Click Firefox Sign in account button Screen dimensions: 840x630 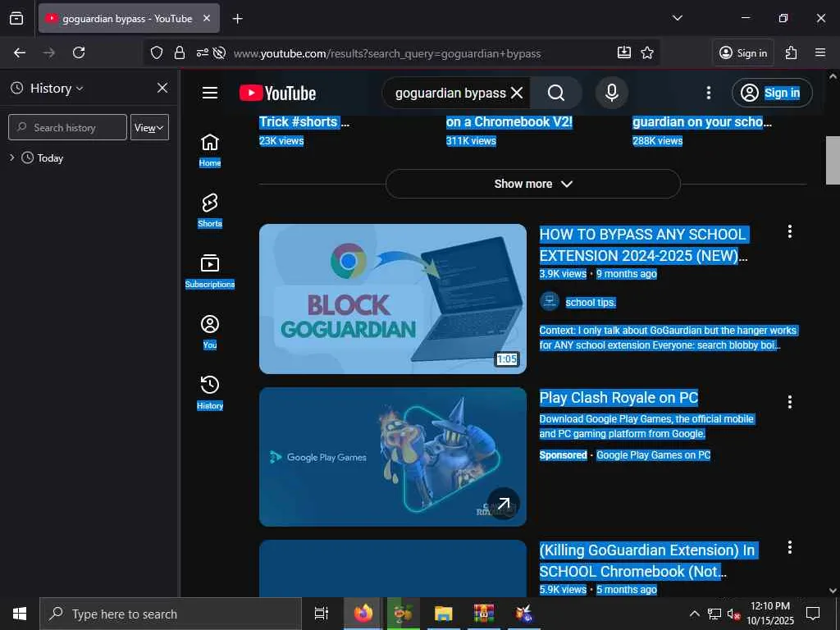(743, 52)
